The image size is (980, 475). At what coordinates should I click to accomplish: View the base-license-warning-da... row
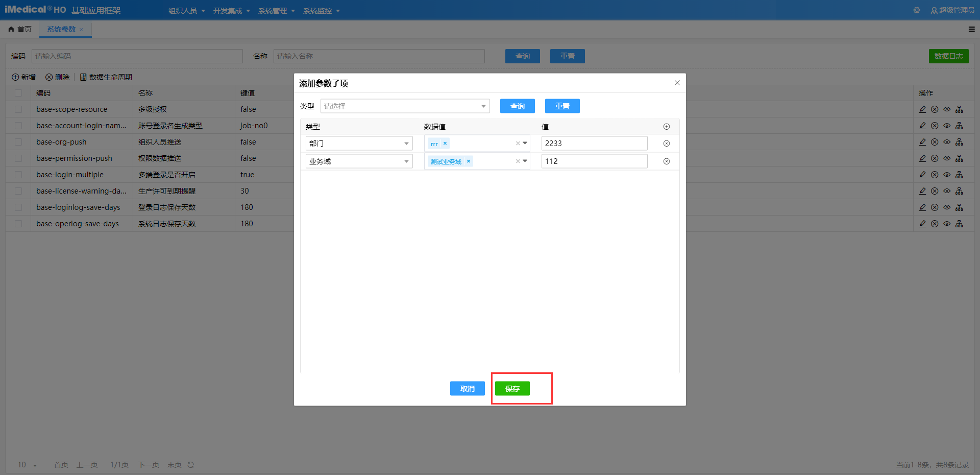tap(947, 191)
